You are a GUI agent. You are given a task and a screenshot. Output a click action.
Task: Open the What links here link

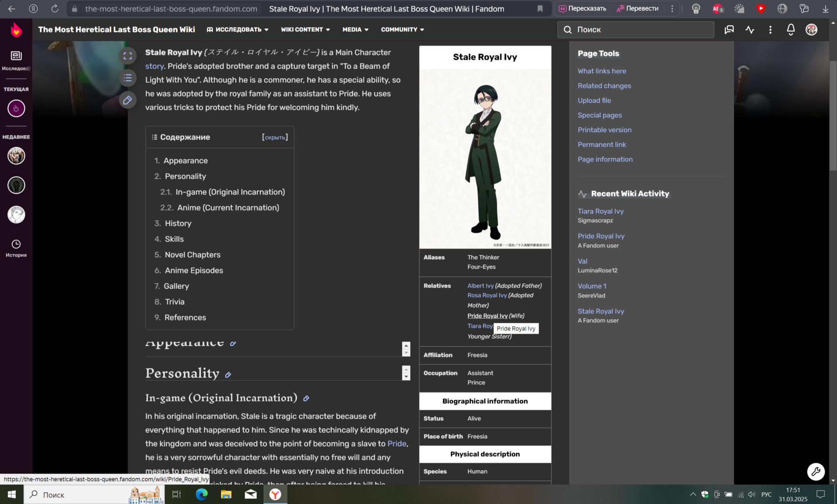click(602, 71)
